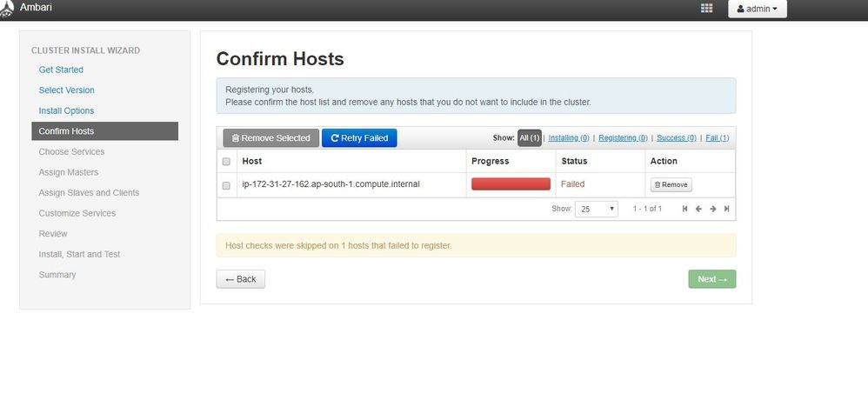This screenshot has height=407, width=868.
Task: Click the Host column header
Action: click(x=252, y=161)
